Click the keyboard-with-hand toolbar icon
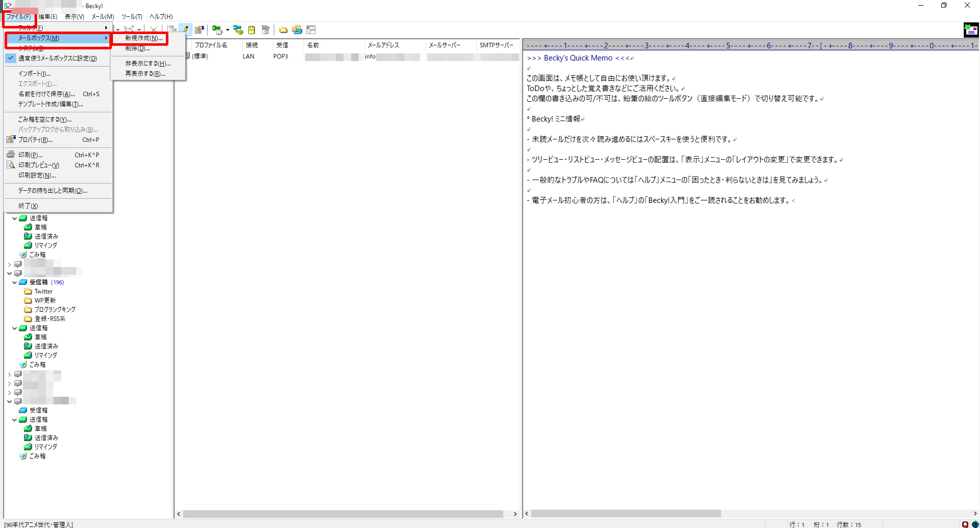The width and height of the screenshot is (980, 528). pyautogui.click(x=199, y=30)
